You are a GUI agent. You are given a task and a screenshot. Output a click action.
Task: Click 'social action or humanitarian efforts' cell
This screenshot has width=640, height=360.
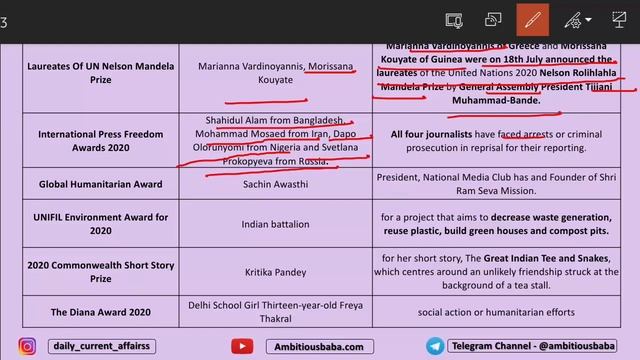click(496, 311)
